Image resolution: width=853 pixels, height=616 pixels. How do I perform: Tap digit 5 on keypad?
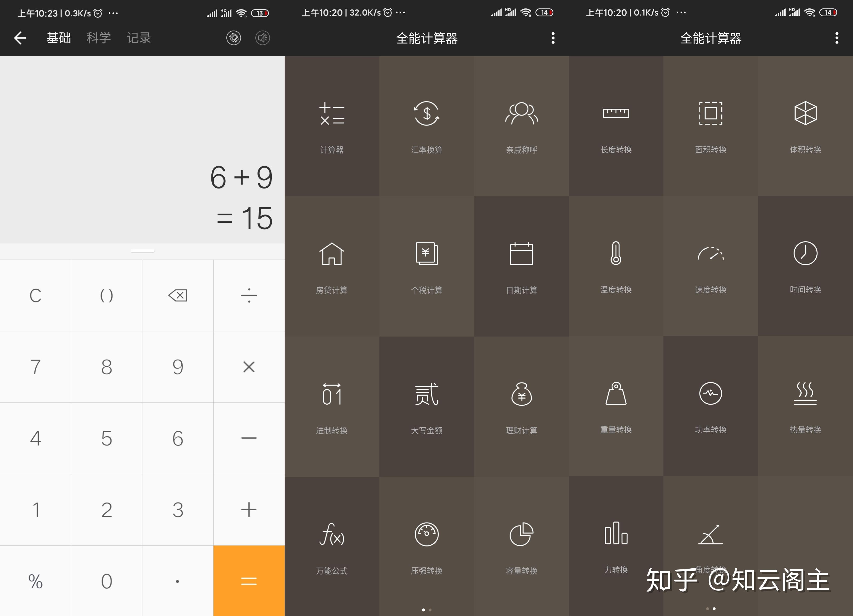106,438
